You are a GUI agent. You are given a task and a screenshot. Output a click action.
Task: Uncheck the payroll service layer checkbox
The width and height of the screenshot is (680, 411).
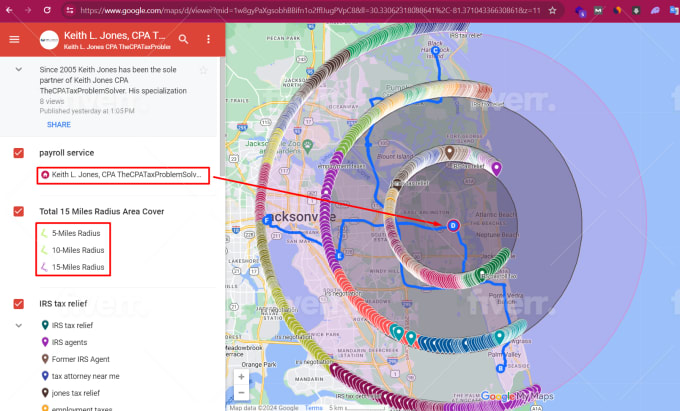pyautogui.click(x=19, y=153)
